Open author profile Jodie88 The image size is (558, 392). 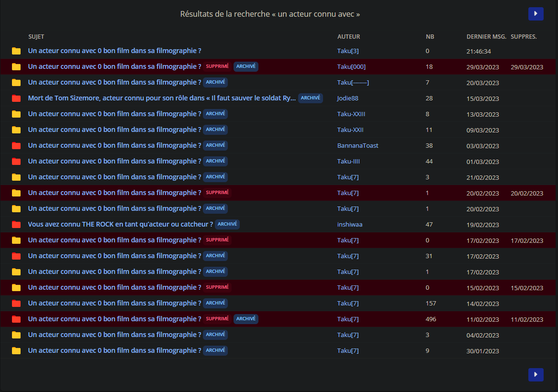coord(348,98)
